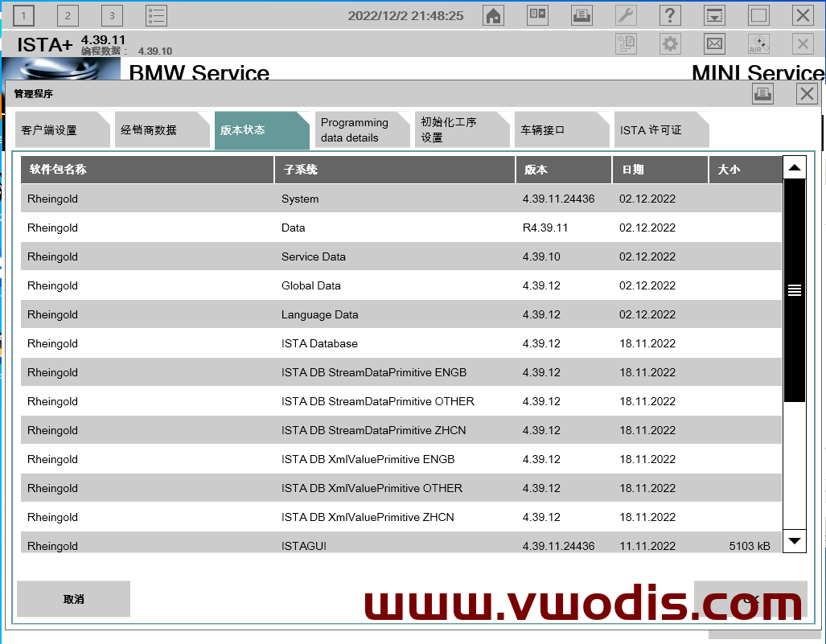Click the 子系统 column header

(395, 170)
